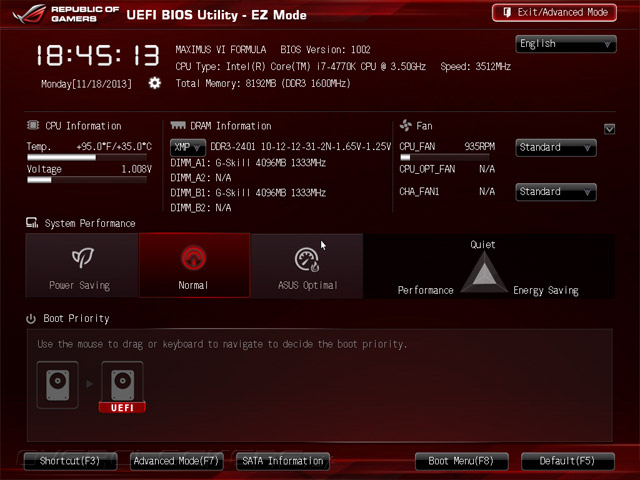
Task: Click DIMM_A1 G-Skill 4096MB entry
Action: [248, 163]
